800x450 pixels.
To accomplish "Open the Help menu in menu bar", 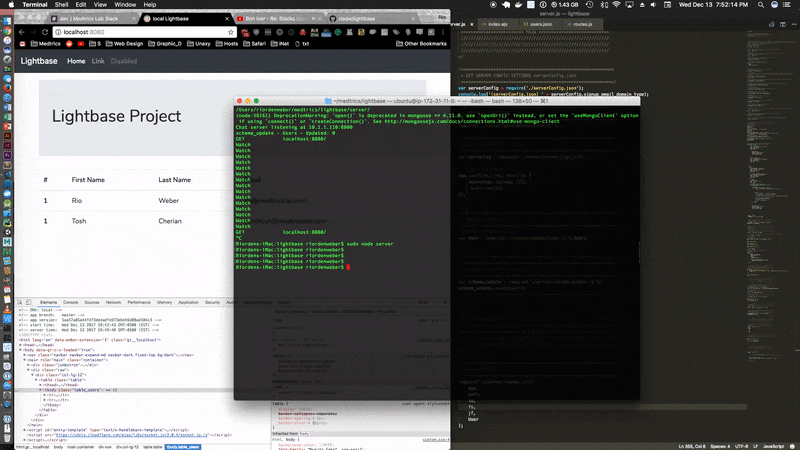I will click(149, 5).
